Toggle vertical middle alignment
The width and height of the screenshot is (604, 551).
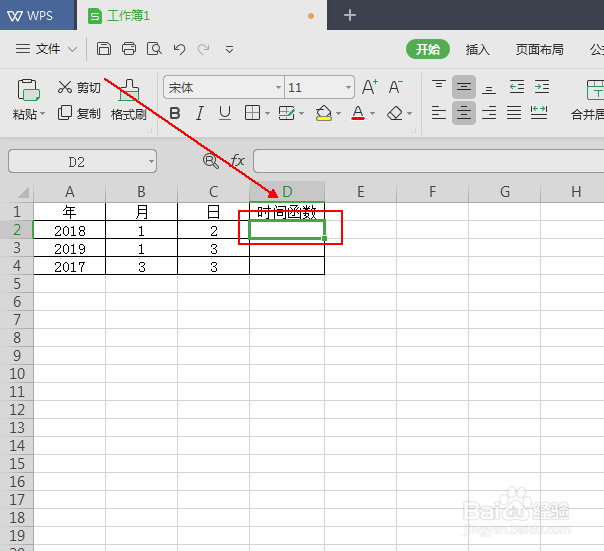click(x=464, y=87)
